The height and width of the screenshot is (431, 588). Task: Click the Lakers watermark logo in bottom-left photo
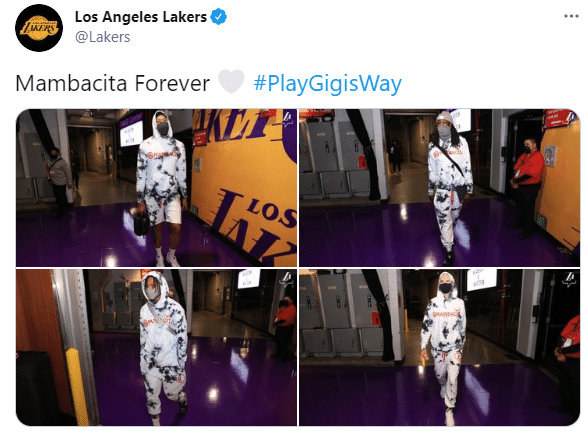pyautogui.click(x=287, y=280)
